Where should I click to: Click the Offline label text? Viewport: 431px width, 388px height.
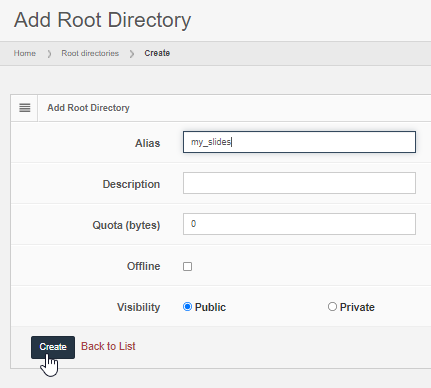click(x=143, y=266)
